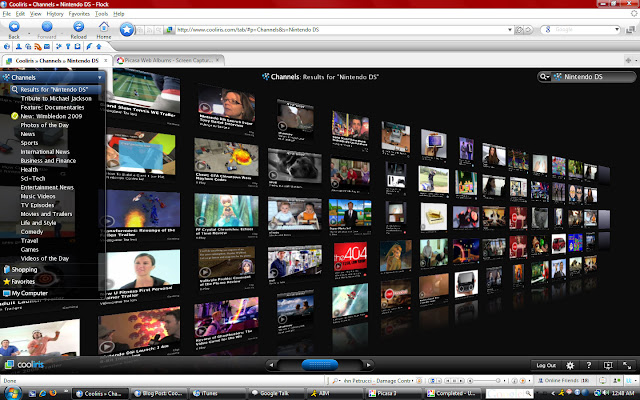Open the media player track dropdown in status bar
This screenshot has height=400, width=640.
point(413,380)
